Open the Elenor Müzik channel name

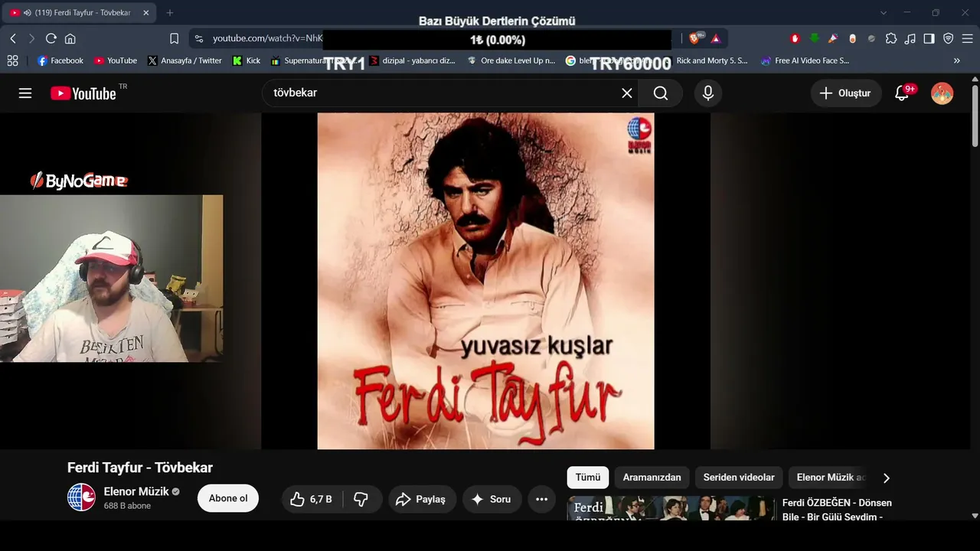[x=136, y=491]
